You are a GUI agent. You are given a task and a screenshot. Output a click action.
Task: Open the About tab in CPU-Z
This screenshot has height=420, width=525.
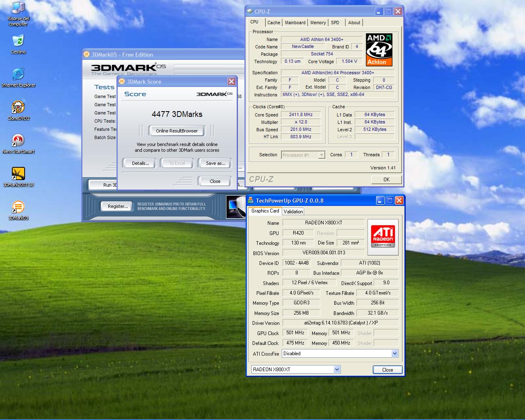click(x=354, y=23)
